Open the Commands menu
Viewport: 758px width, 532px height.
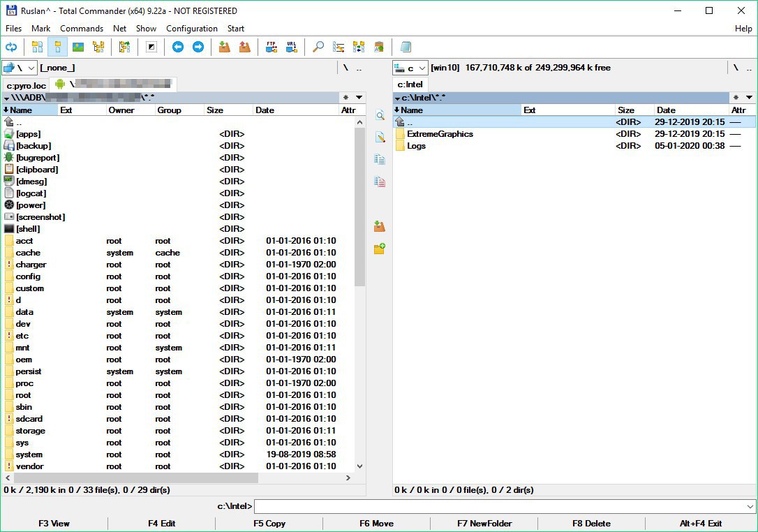[82, 29]
